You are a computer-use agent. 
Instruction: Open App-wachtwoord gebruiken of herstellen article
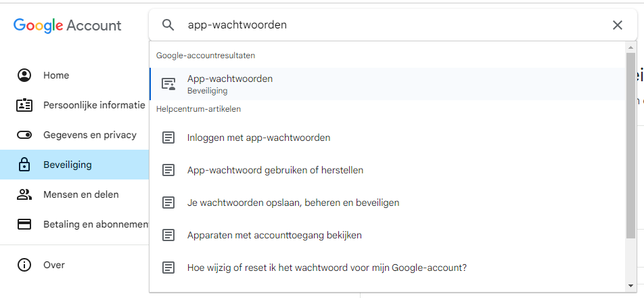pyautogui.click(x=275, y=170)
